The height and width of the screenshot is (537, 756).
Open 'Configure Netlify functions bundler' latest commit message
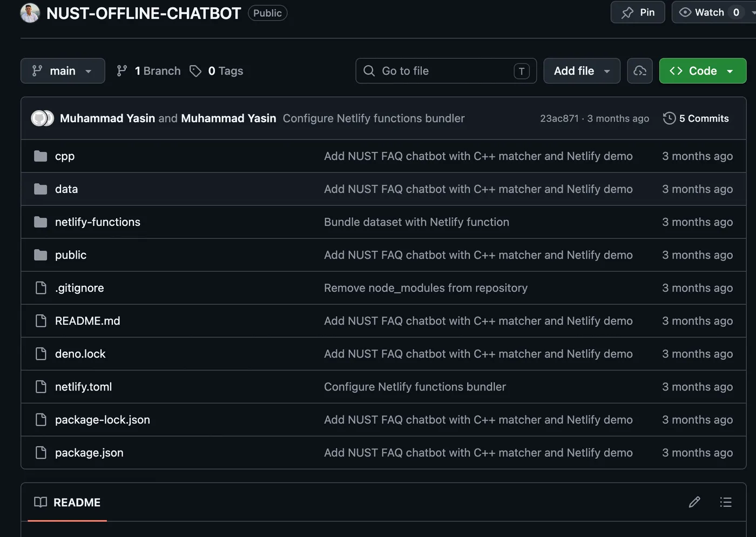(x=374, y=118)
